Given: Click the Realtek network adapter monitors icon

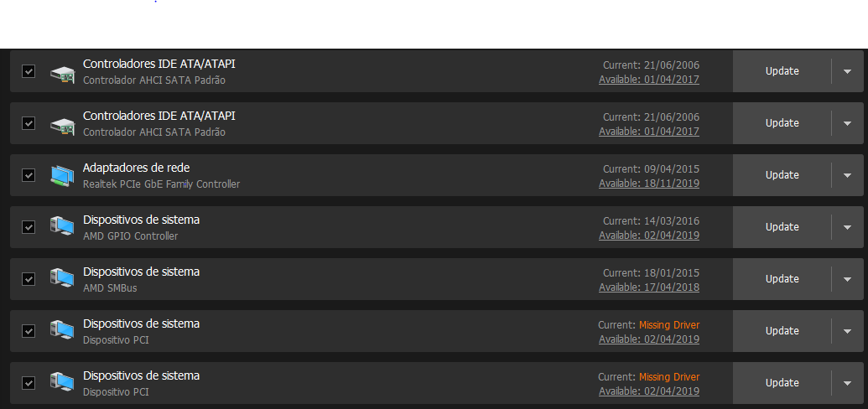Looking at the screenshot, I should [62, 175].
